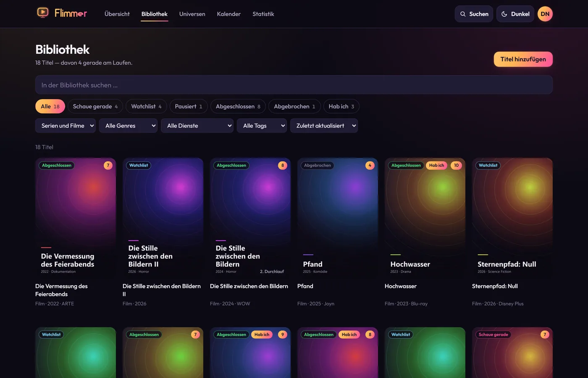The height and width of the screenshot is (378, 588).
Task: Toggle the Abgeschlossen filter chip
Action: pyautogui.click(x=238, y=106)
